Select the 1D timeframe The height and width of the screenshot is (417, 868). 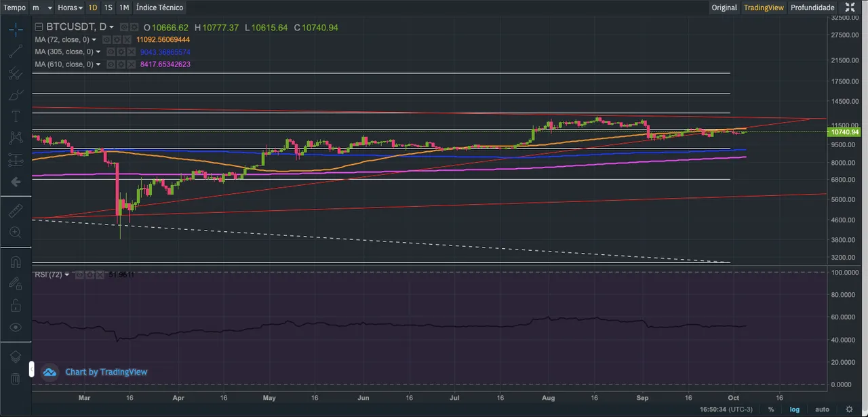[x=93, y=7]
